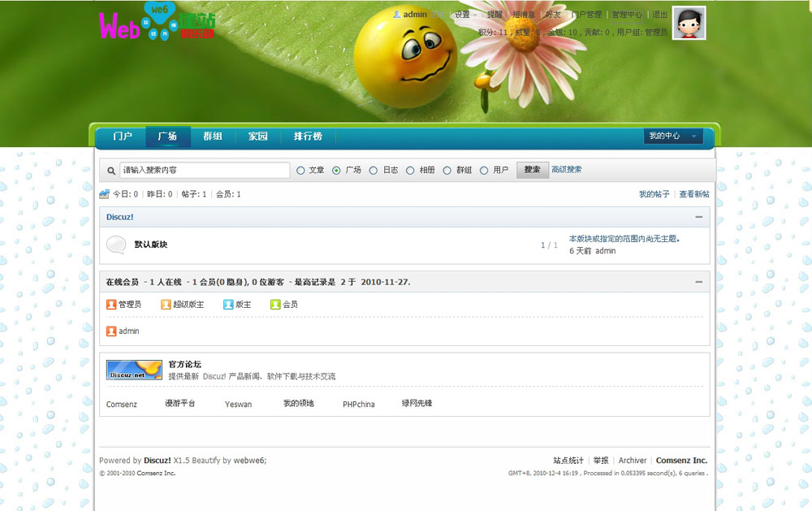Open the 高级搜索 link
The height and width of the screenshot is (511, 812).
coord(567,170)
